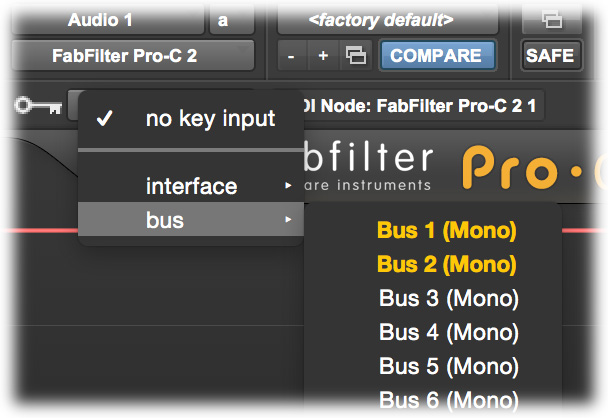Click the insert position a button
This screenshot has width=608, height=418.
(232, 20)
